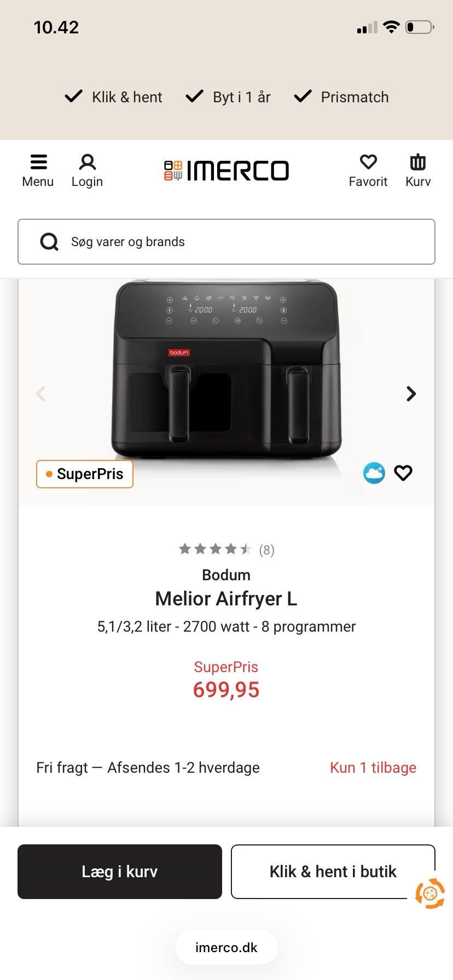Tap the search magnifier icon
This screenshot has width=453, height=980.
[x=49, y=242]
